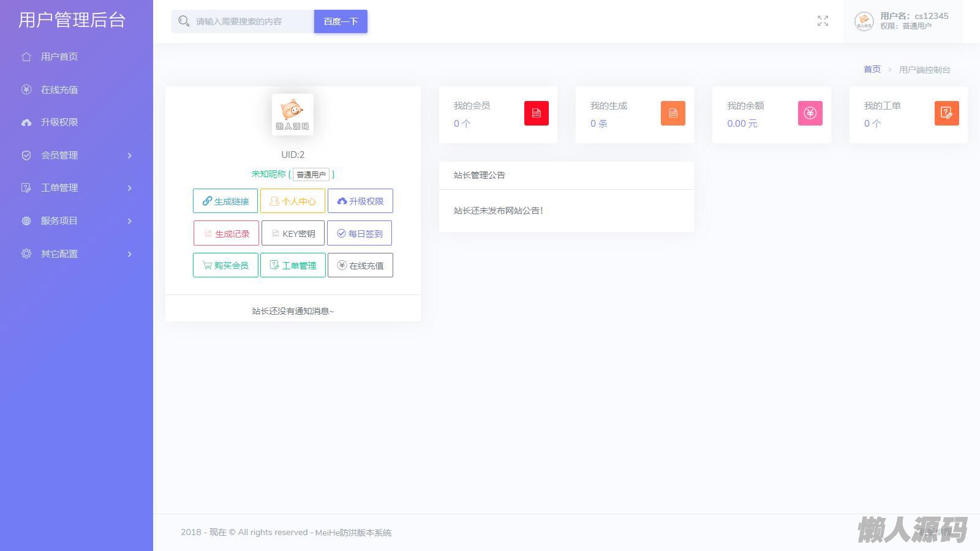Click the orange 我的工单 edit icon

(946, 113)
